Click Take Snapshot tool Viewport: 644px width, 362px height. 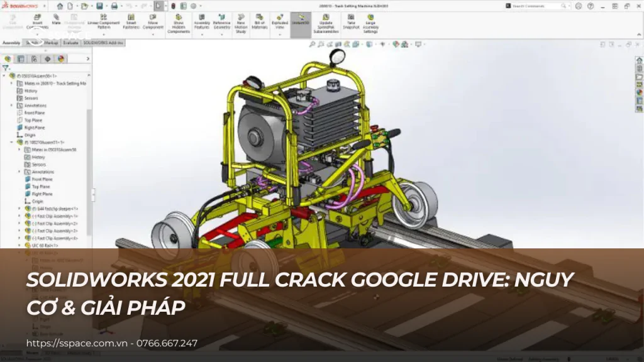click(351, 22)
